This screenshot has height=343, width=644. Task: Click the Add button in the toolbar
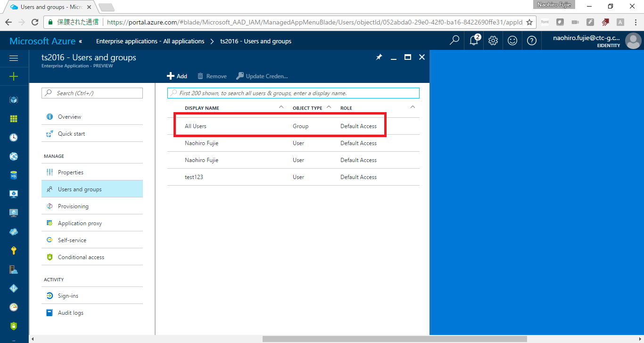[177, 76]
